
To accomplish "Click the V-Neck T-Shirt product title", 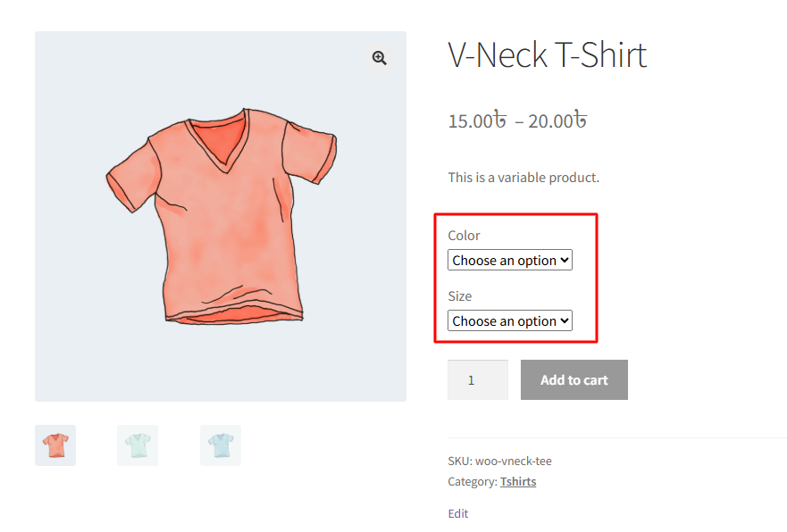I will pyautogui.click(x=547, y=55).
